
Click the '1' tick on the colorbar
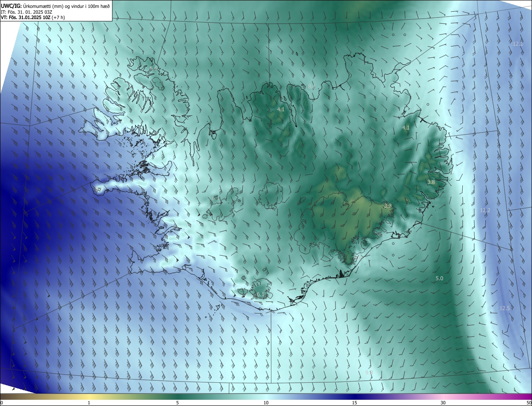(x=89, y=403)
